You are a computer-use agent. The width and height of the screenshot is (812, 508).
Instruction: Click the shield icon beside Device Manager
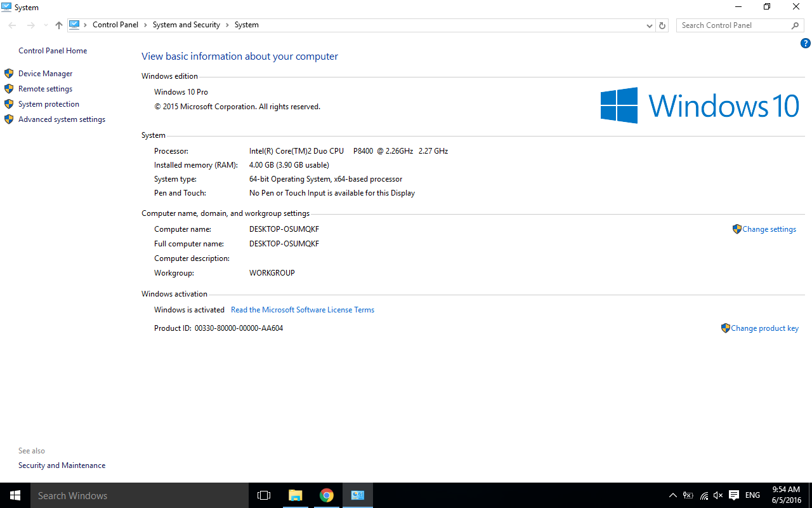click(9, 74)
